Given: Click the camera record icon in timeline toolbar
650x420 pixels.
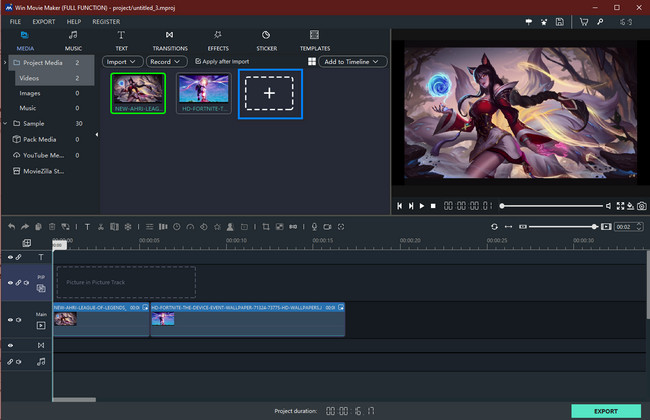Looking at the screenshot, I should 327,227.
